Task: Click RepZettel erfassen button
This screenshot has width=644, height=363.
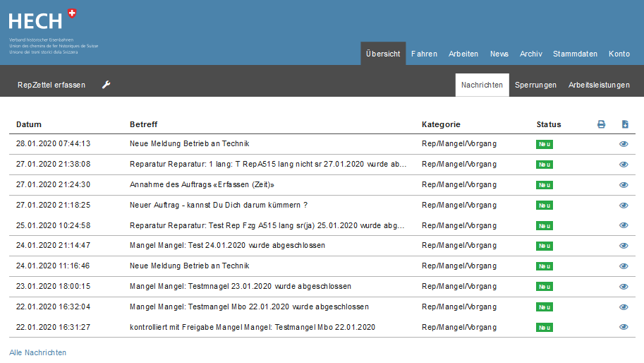Action: click(51, 85)
